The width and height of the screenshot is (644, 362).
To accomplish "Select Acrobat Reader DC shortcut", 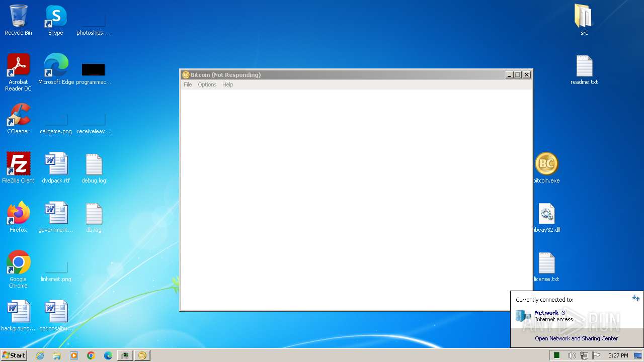I will click(18, 72).
